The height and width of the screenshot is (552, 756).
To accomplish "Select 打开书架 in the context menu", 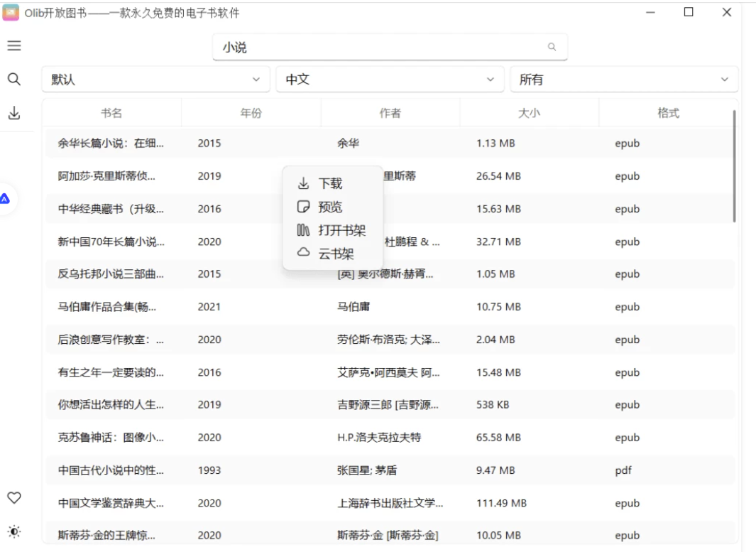I will coord(341,230).
